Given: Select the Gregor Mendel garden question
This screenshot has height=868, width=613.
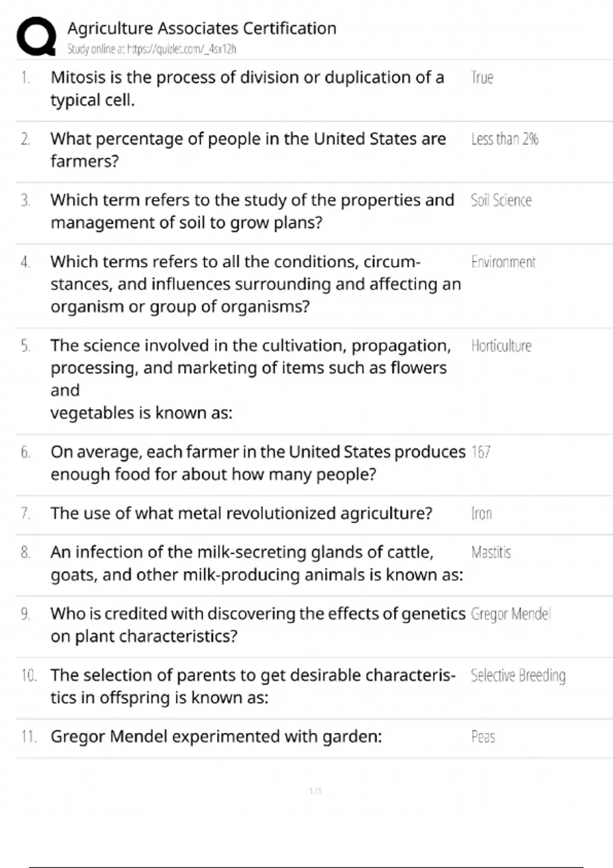Looking at the screenshot, I should [216, 736].
